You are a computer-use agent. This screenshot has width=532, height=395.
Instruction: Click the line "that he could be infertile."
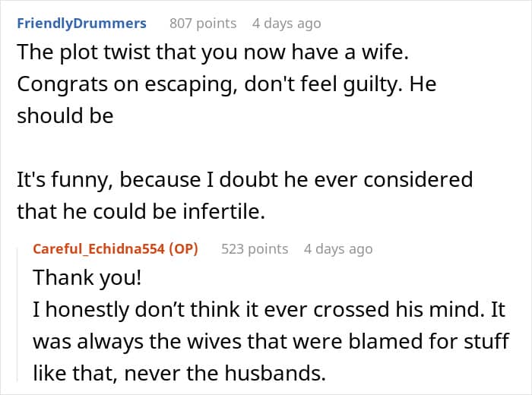pyautogui.click(x=141, y=212)
